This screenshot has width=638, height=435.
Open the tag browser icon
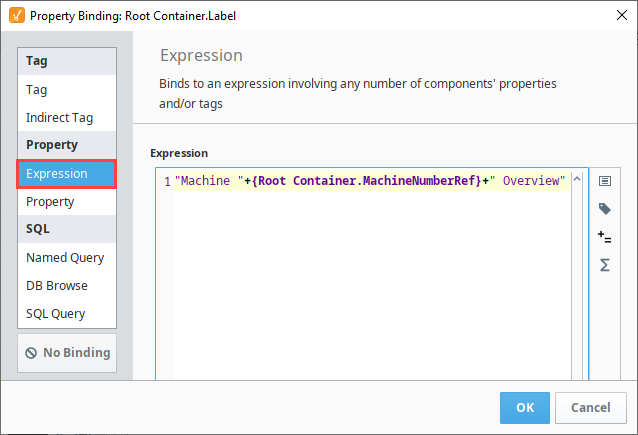(605, 209)
